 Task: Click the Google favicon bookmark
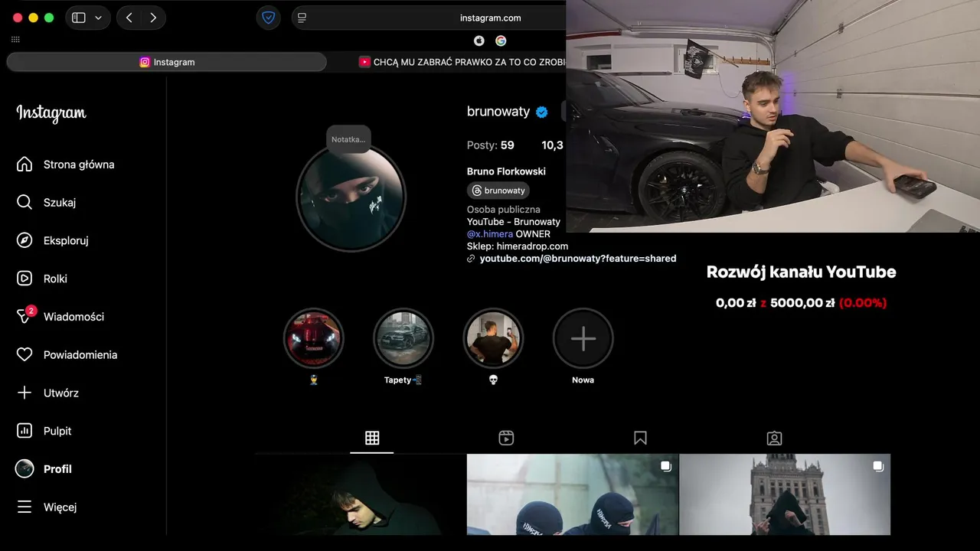click(501, 41)
